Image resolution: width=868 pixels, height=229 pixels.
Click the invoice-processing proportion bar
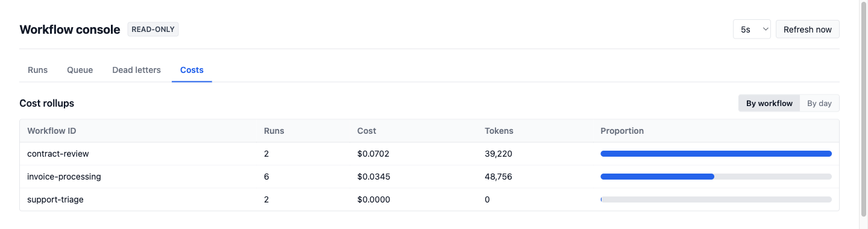click(x=716, y=177)
